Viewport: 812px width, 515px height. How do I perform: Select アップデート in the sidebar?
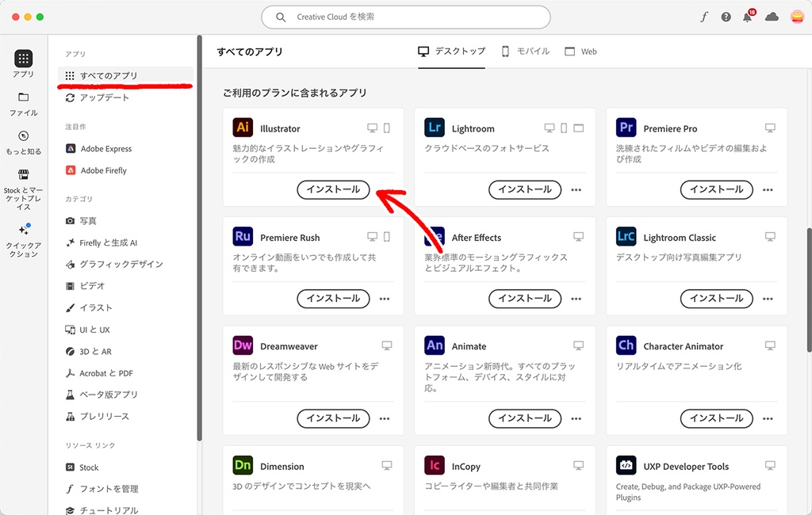point(98,97)
